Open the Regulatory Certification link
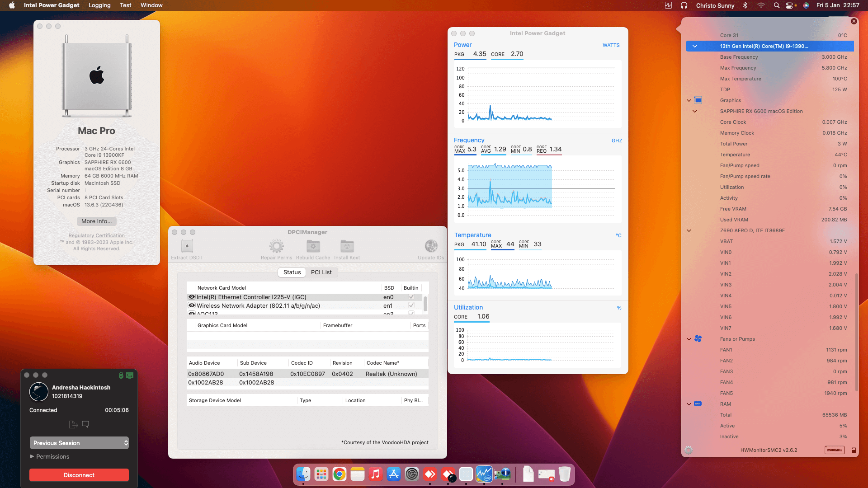This screenshot has width=868, height=488. click(97, 235)
